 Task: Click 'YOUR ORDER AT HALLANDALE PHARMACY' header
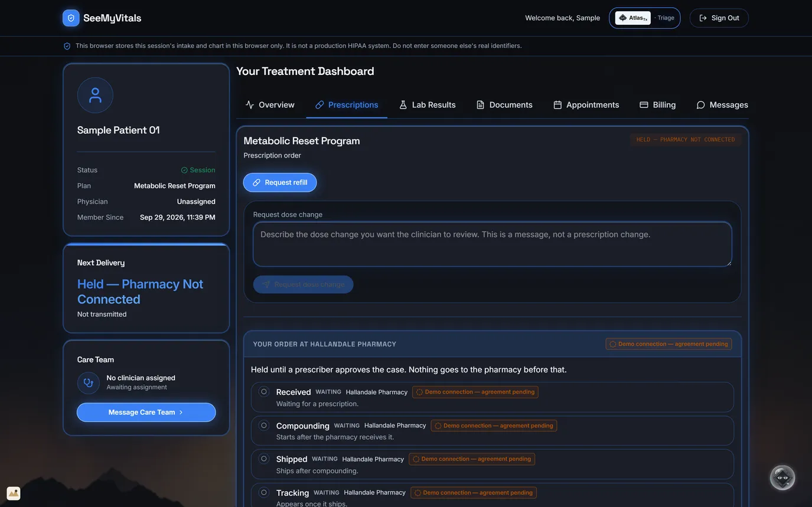pos(325,344)
